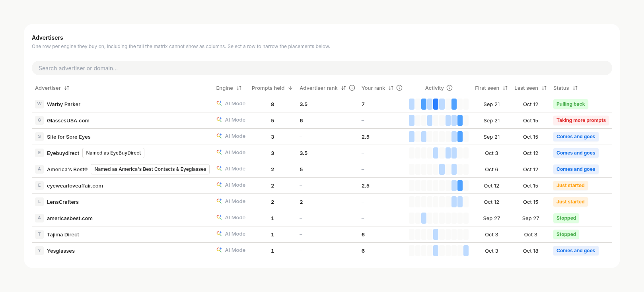Open the Activity column info icon

[x=449, y=88]
